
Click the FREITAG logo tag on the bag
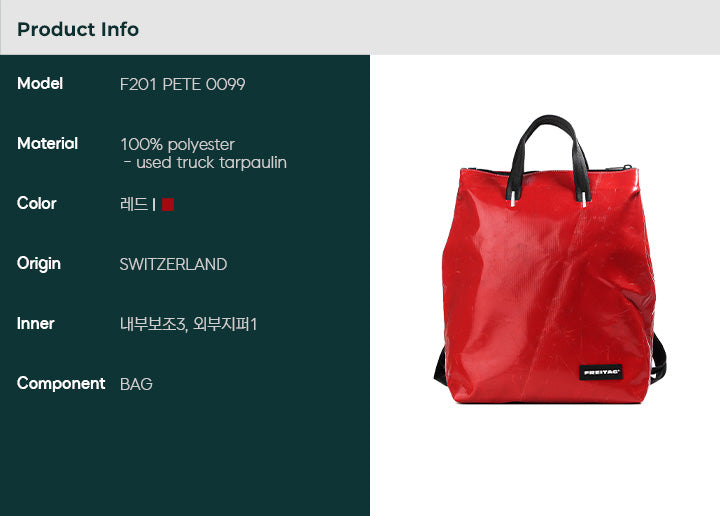tap(601, 372)
